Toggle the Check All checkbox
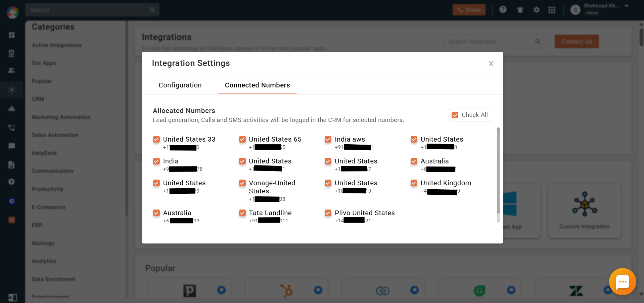The image size is (644, 303). point(455,115)
